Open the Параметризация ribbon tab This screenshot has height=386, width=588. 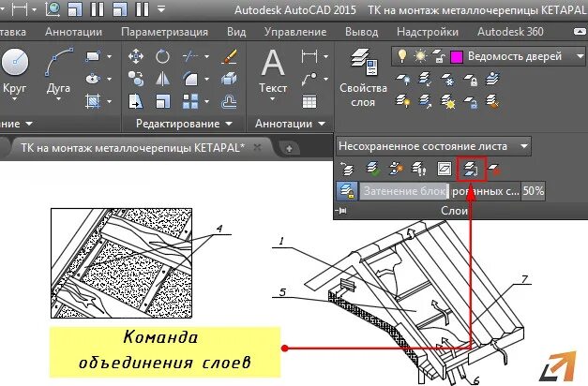click(164, 32)
